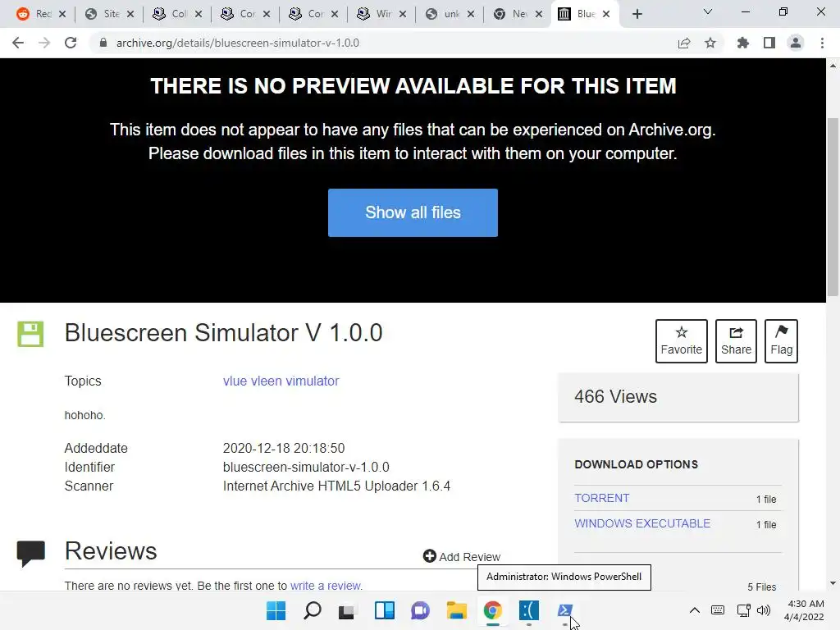Viewport: 840px width, 630px height.
Task: Switch to the Site tab
Action: coord(109,14)
